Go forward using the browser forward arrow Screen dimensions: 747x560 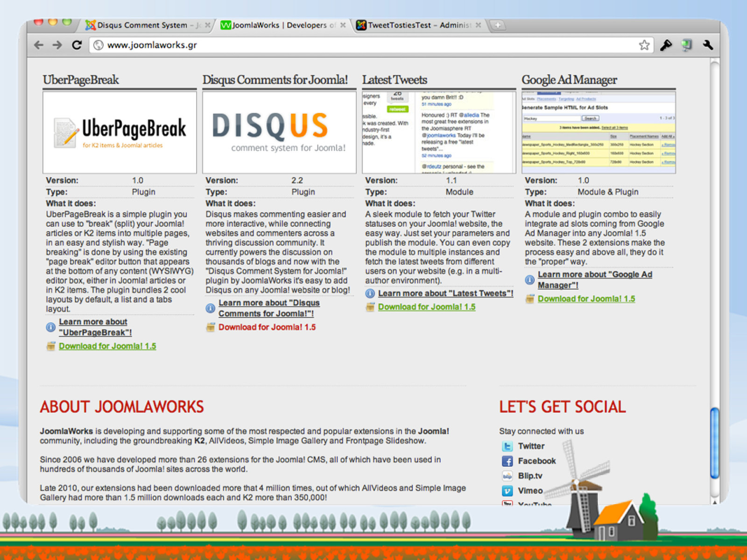click(57, 45)
